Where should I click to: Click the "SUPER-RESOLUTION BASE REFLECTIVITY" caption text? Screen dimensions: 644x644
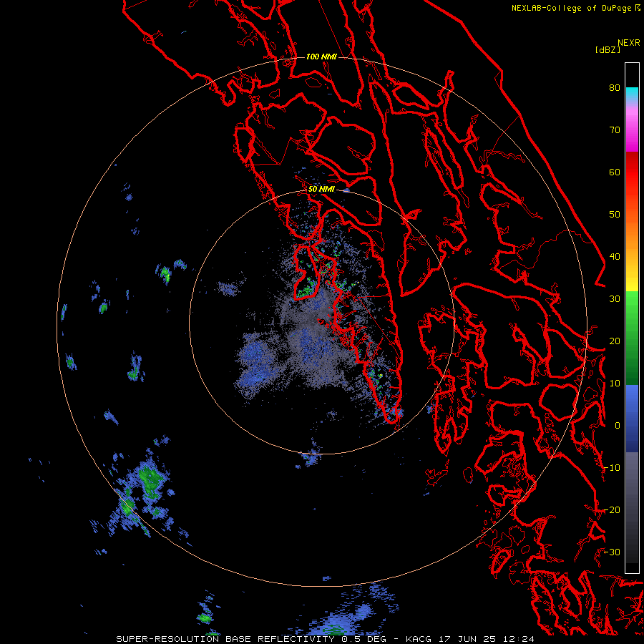pyautogui.click(x=225, y=639)
